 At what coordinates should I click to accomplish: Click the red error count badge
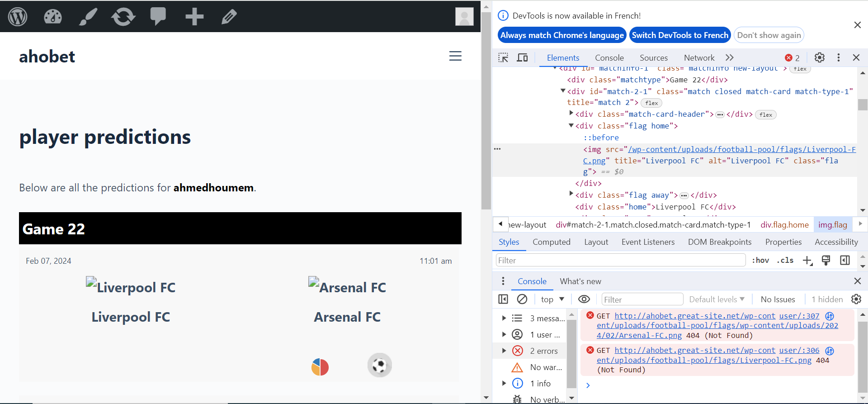(x=792, y=58)
